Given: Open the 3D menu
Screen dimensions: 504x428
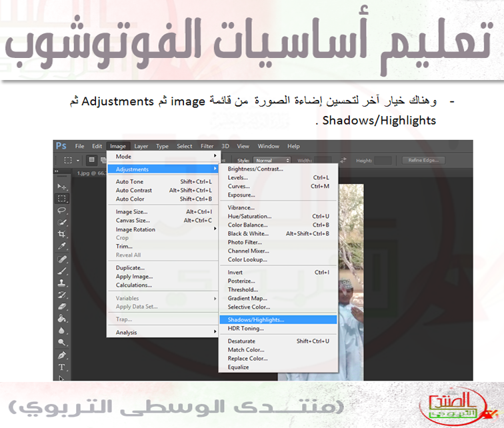Looking at the screenshot, I should [x=225, y=146].
